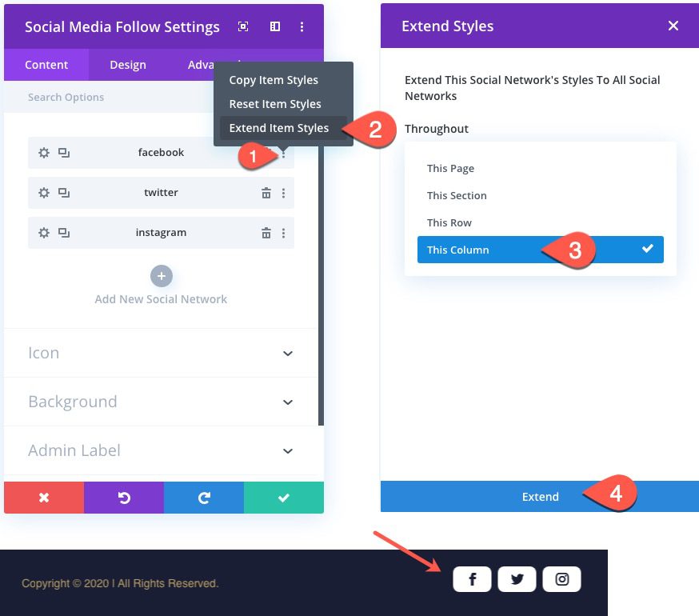The height and width of the screenshot is (616, 699).
Task: Choose This Section as the extend scope
Action: [457, 195]
